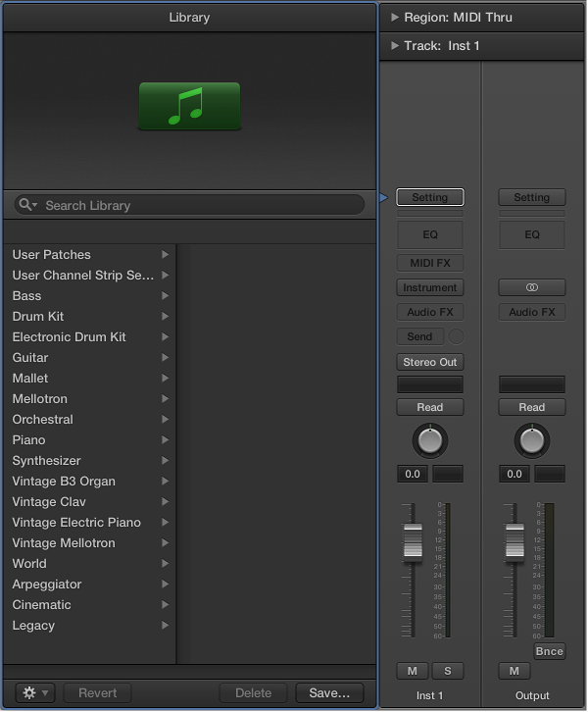Viewport: 588px width, 712px height.
Task: Click the Inst 1 pan knob
Action: [430, 440]
